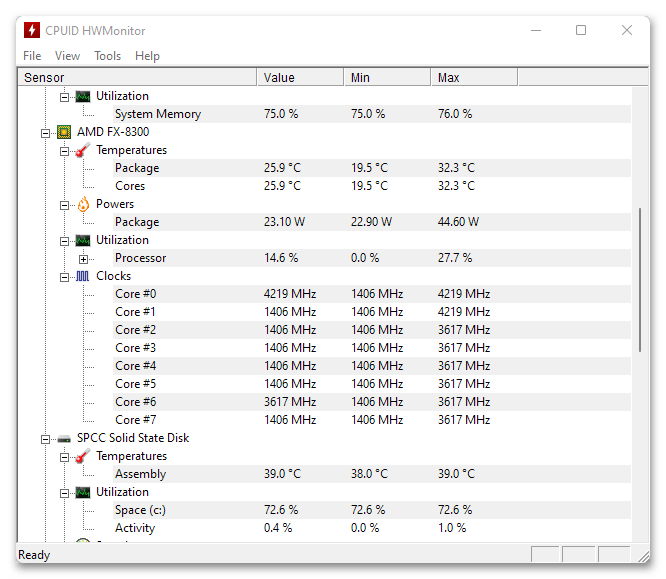
Task: Collapse the Powers group
Action: tap(64, 206)
